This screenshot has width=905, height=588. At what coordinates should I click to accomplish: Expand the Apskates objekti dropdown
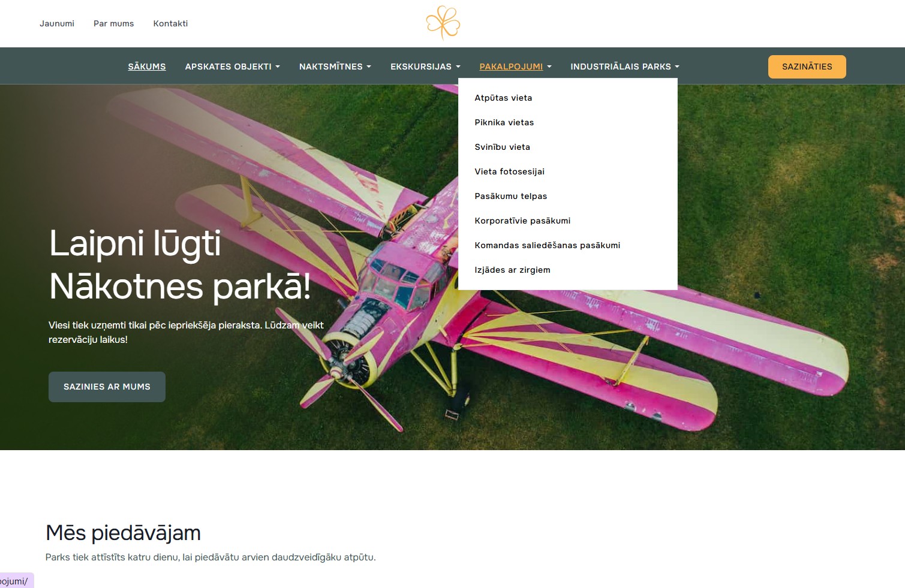tap(232, 67)
